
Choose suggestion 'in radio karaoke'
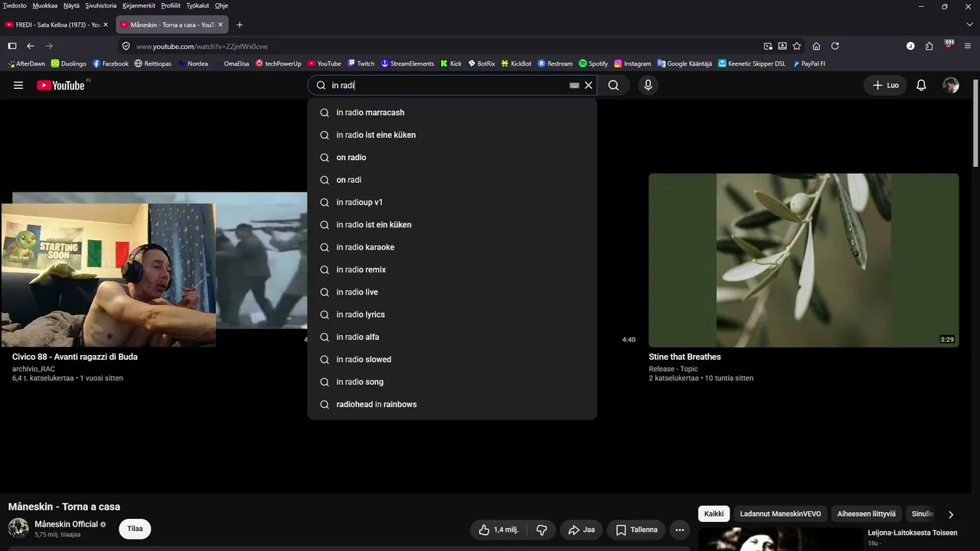[x=452, y=247]
